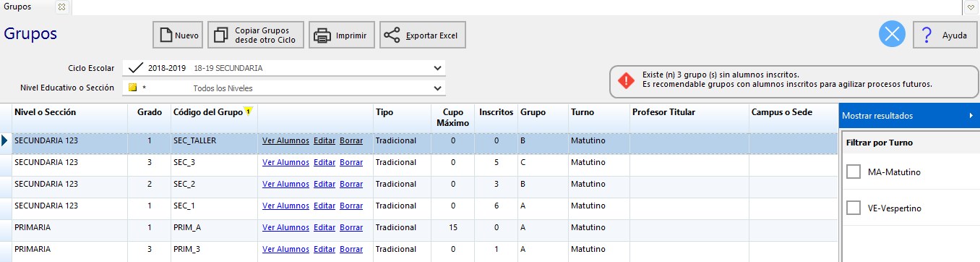
Task: Click Borrar for SEC_3
Action: click(x=351, y=163)
